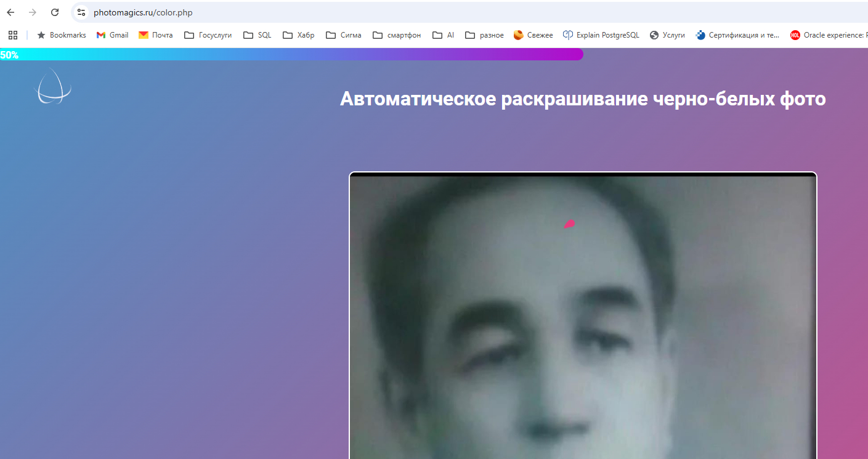868x459 pixels.
Task: Go back using the browser back arrow
Action: [10, 12]
